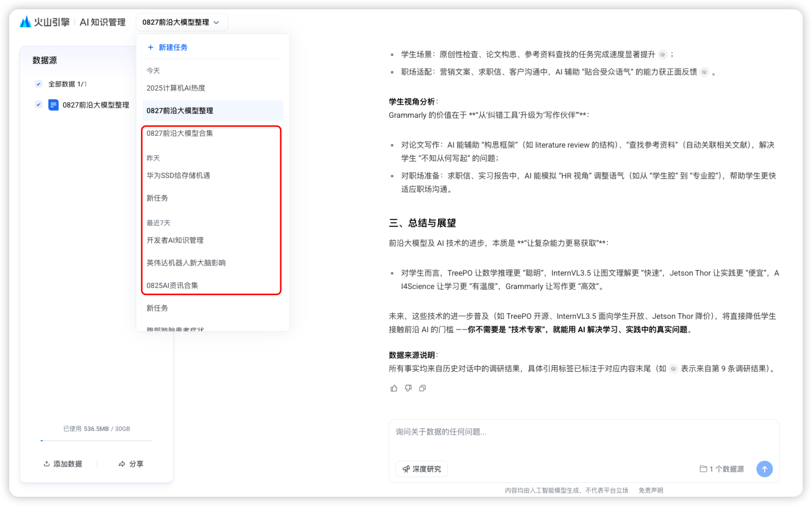The image size is (812, 506).
Task: Click the AI 知识管理 title
Action: point(103,22)
